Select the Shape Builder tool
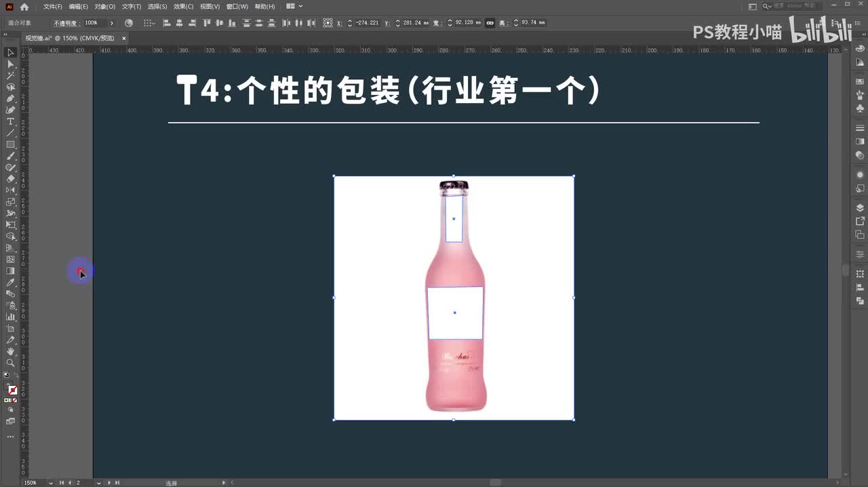The height and width of the screenshot is (487, 868). coord(10,236)
